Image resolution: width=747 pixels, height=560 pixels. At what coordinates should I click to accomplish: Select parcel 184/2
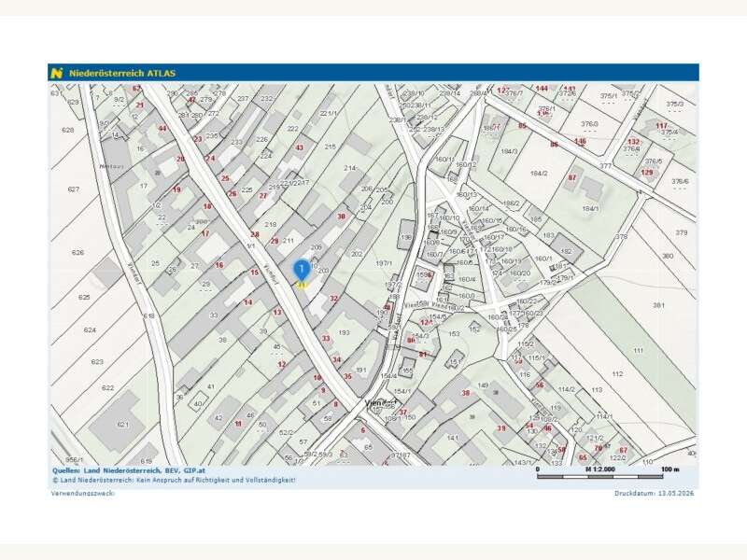539,174
